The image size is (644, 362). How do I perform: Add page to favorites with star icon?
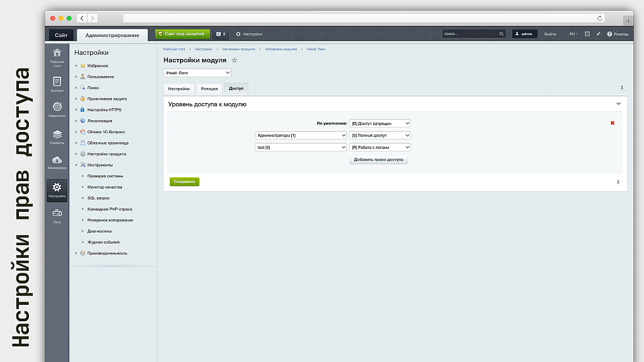pos(235,60)
